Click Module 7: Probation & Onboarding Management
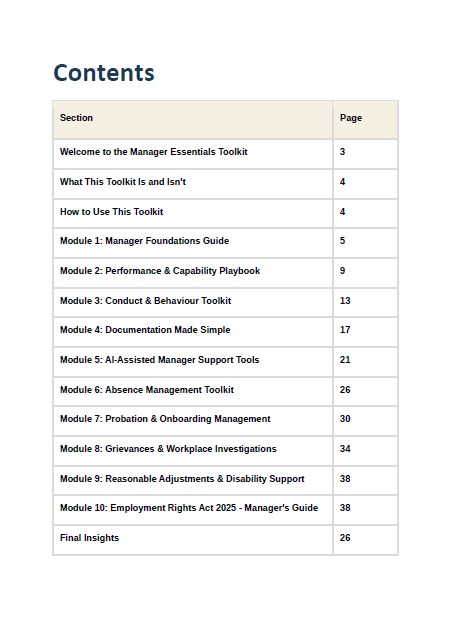The image size is (449, 638). click(x=165, y=419)
